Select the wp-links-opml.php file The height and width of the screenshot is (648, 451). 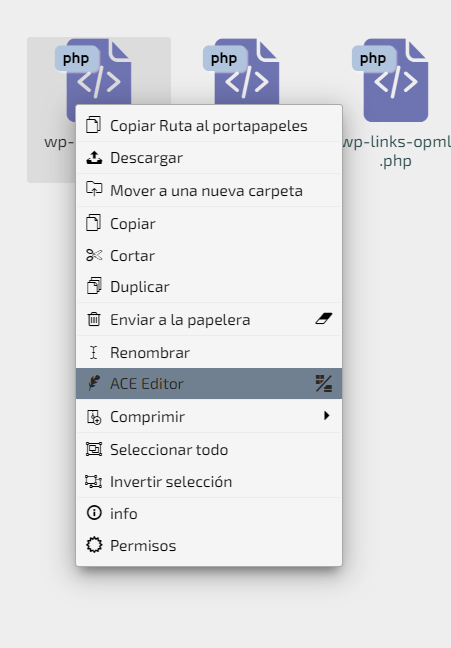(395, 103)
